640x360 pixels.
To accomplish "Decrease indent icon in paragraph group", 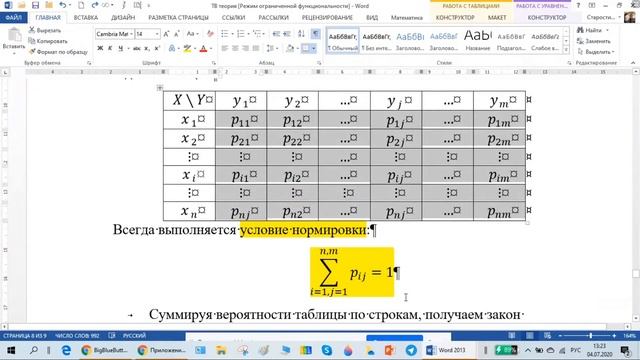I will click(x=276, y=34).
